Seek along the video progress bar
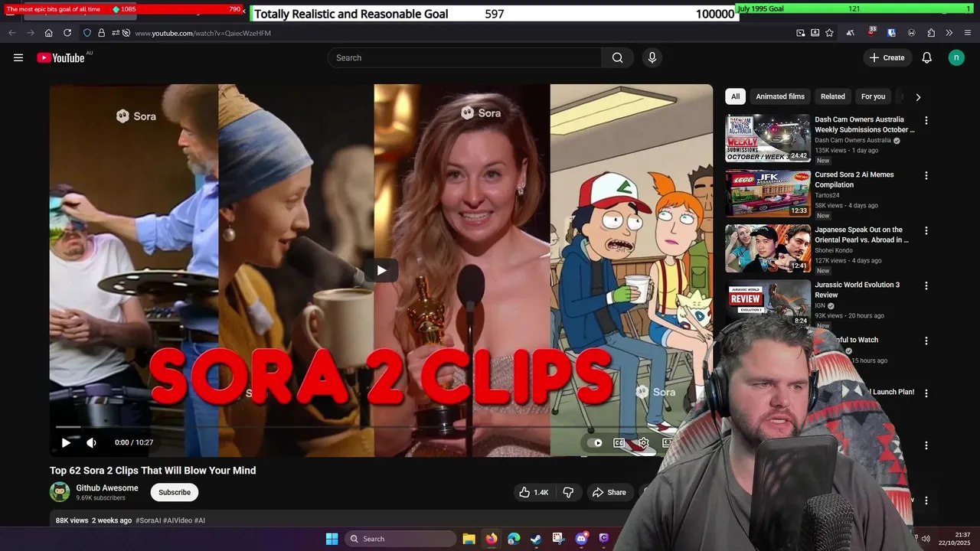Screen dimensions: 980x551 [x=381, y=426]
